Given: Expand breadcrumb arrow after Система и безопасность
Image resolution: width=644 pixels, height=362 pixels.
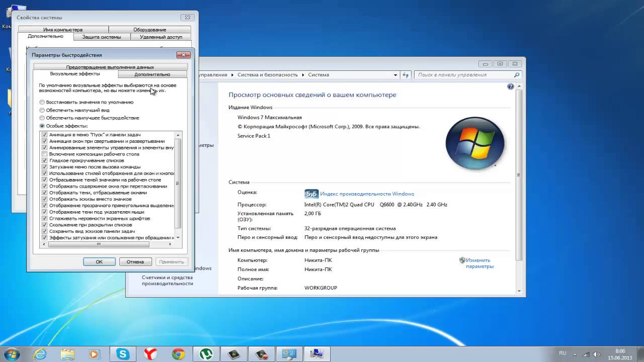Looking at the screenshot, I should point(303,75).
